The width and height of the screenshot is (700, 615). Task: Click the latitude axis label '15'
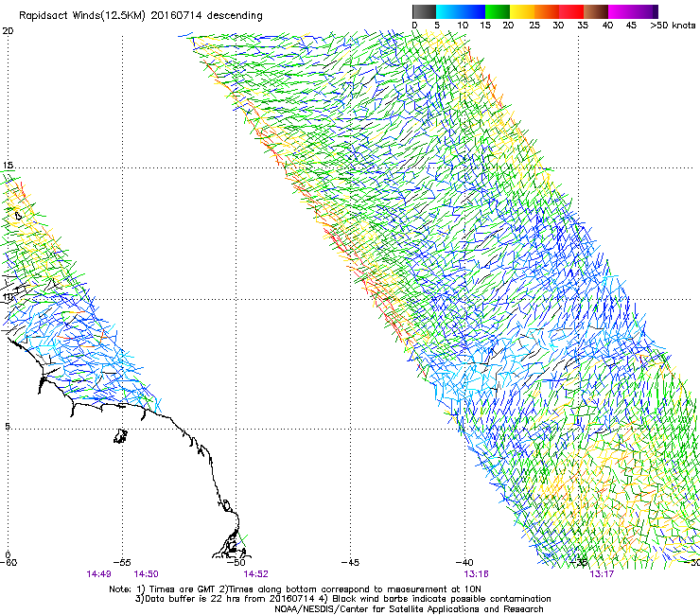coord(8,166)
